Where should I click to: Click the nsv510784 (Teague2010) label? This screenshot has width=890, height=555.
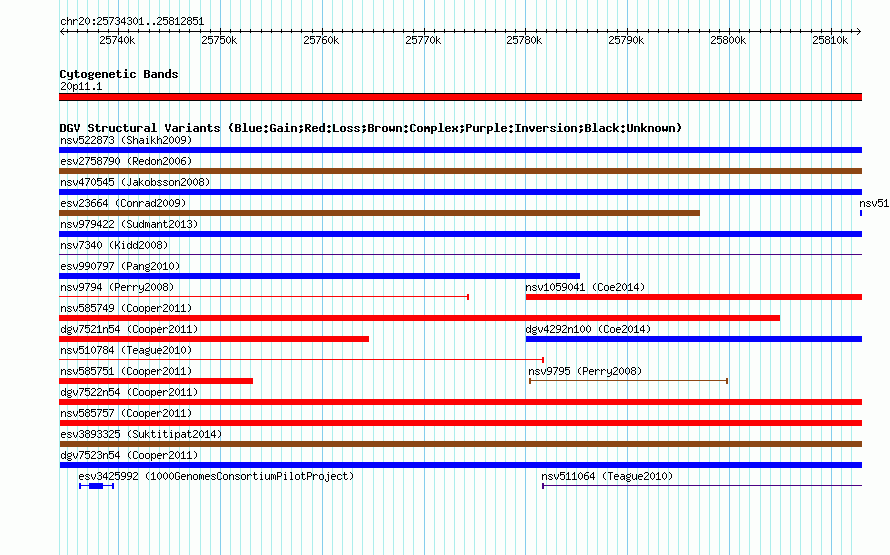pos(126,350)
